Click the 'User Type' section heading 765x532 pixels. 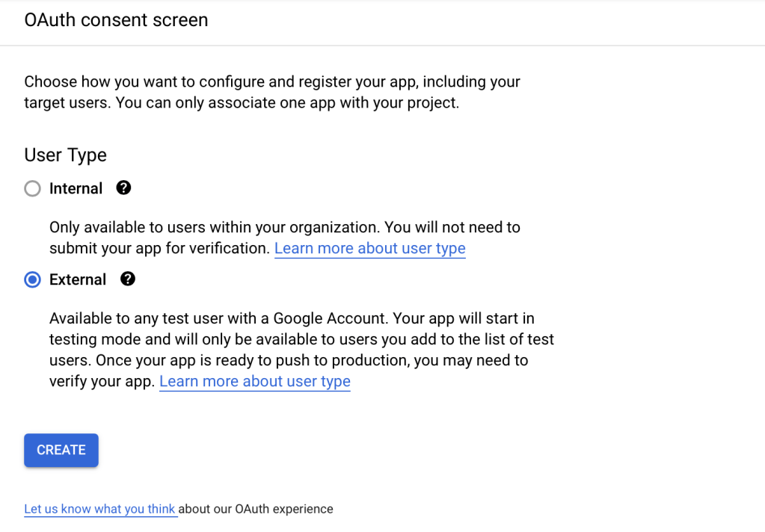[65, 155]
